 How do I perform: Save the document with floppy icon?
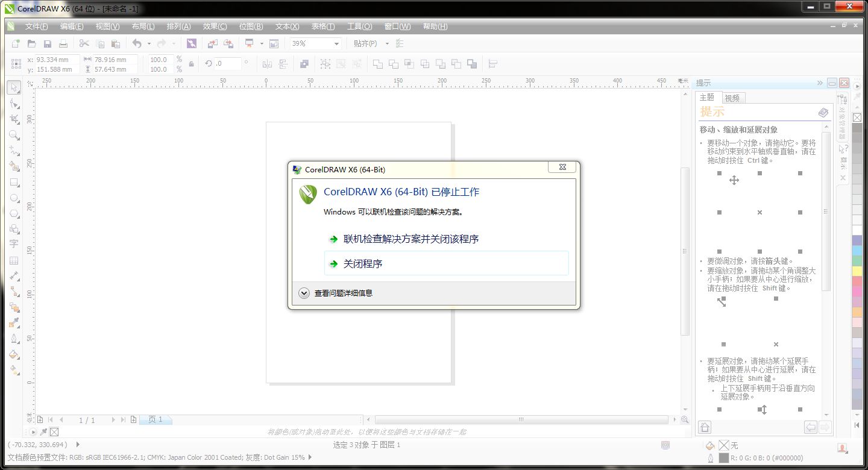47,43
